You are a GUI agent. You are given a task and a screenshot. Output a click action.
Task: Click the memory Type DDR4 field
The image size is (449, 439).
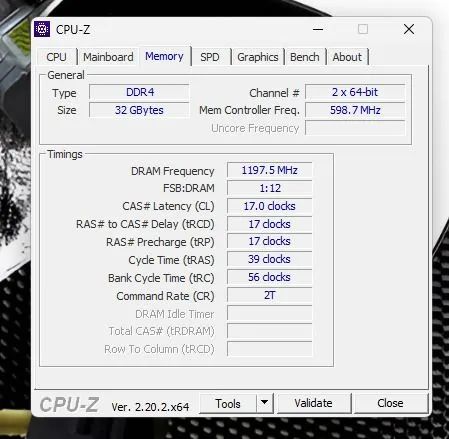click(x=139, y=92)
